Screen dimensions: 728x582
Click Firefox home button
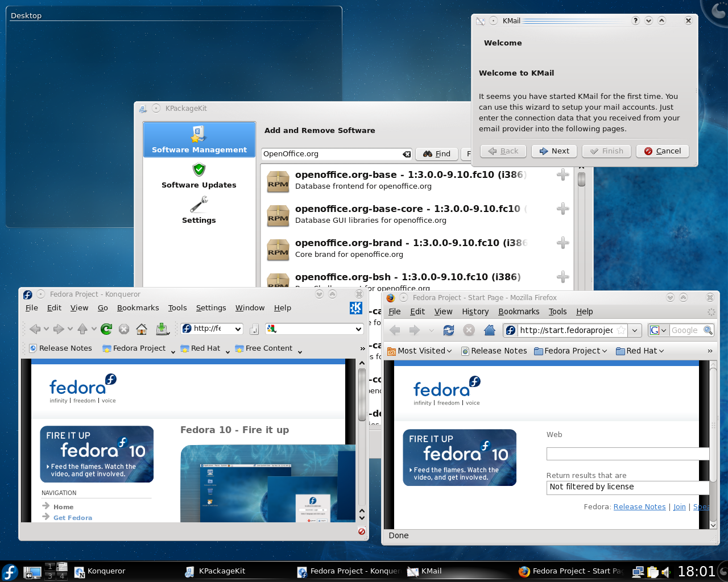(x=490, y=330)
